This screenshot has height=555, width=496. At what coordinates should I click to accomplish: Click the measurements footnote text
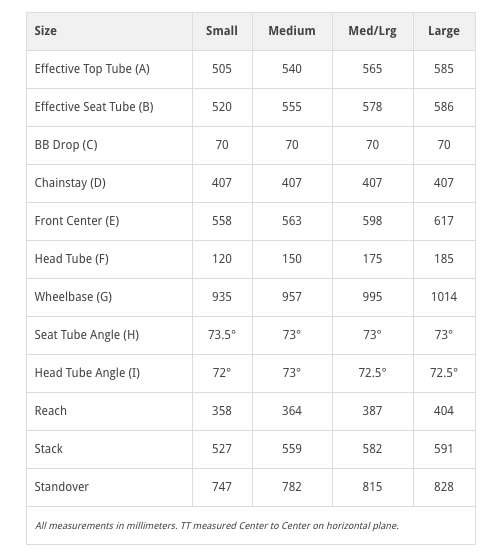[217, 526]
